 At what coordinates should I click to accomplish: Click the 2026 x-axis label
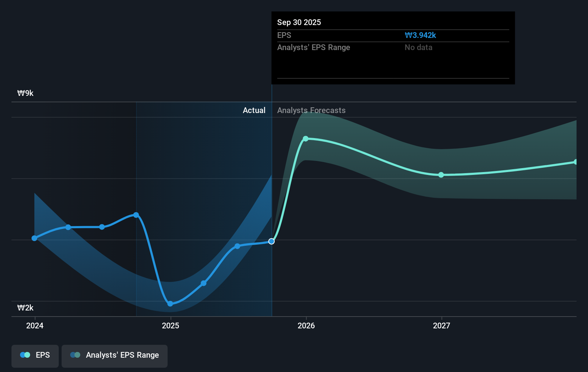coord(306,325)
